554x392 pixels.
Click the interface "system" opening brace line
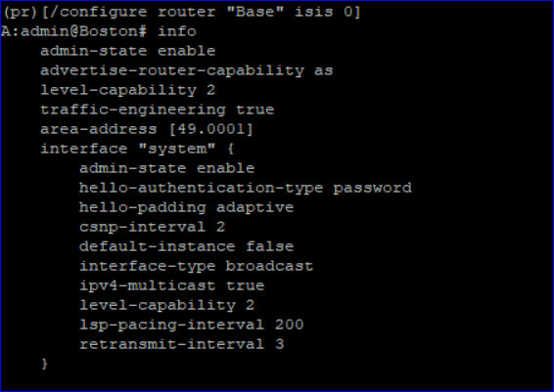click(x=137, y=149)
